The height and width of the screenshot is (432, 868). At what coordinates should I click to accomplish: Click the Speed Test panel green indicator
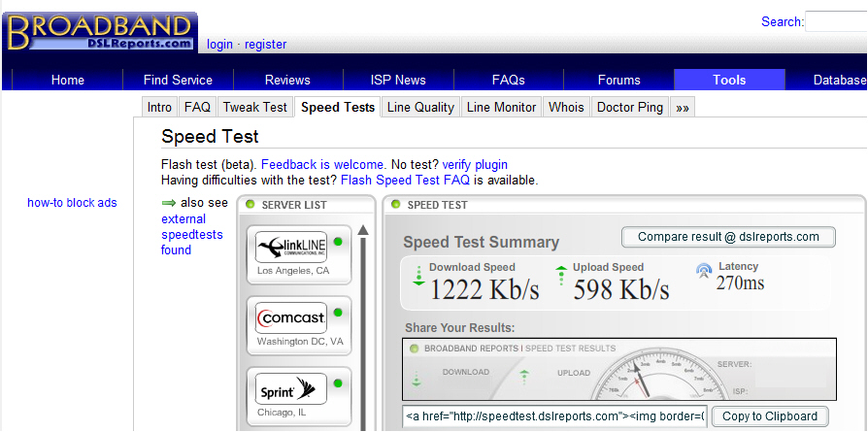pos(395,205)
